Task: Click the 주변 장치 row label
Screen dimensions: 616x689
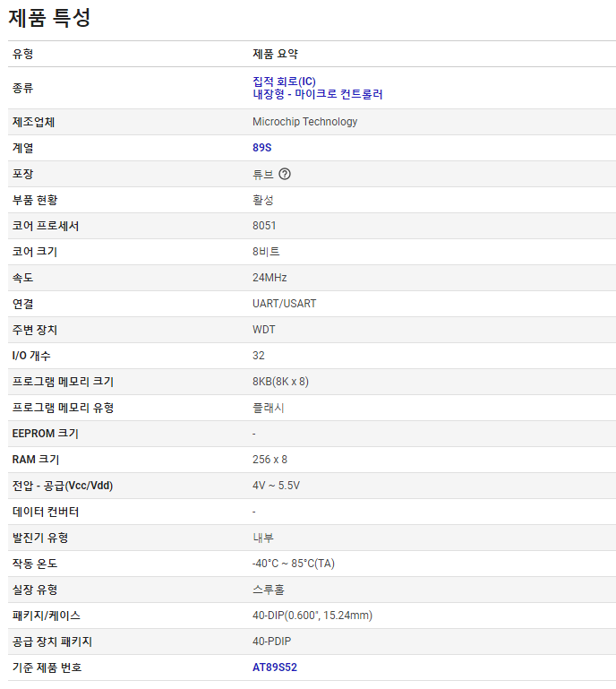Action: pyautogui.click(x=35, y=330)
